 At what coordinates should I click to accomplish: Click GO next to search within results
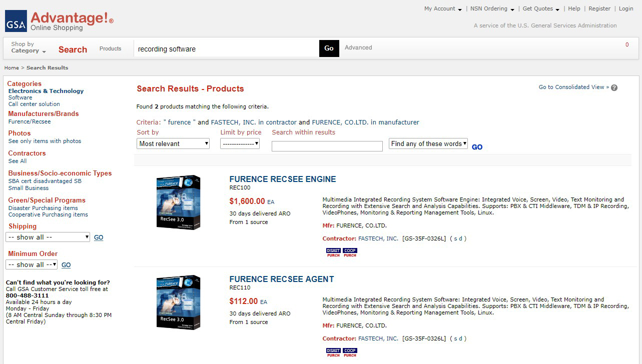pyautogui.click(x=477, y=147)
